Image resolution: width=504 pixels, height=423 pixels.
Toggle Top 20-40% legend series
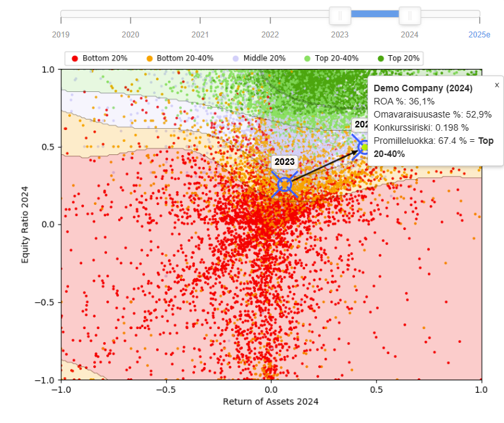click(x=331, y=58)
